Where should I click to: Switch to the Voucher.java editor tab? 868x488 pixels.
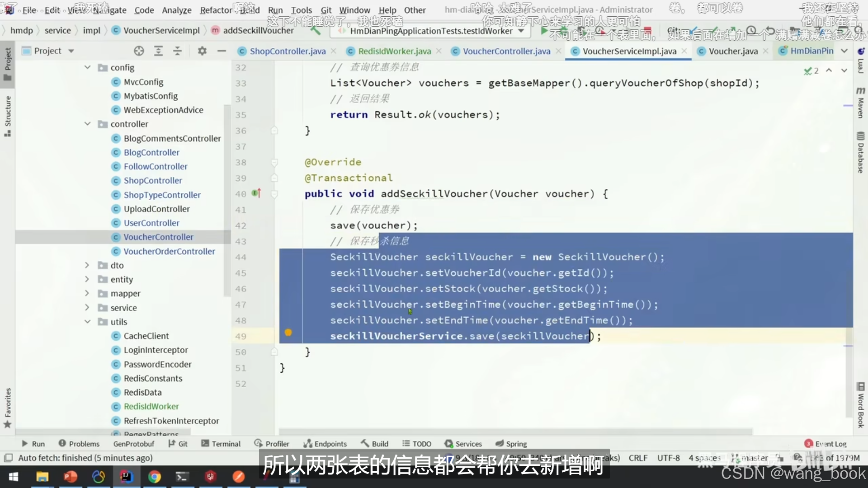[732, 51]
